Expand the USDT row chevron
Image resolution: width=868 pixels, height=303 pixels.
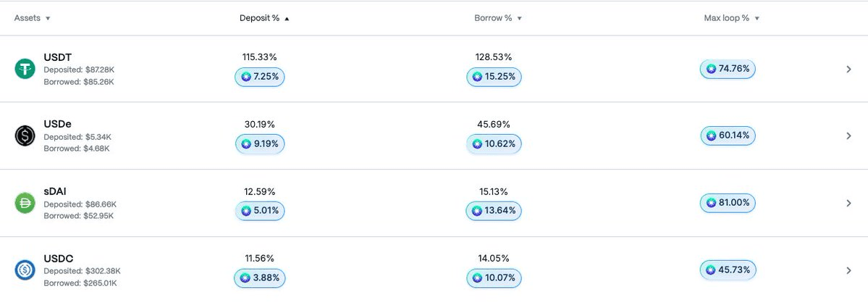tap(849, 70)
